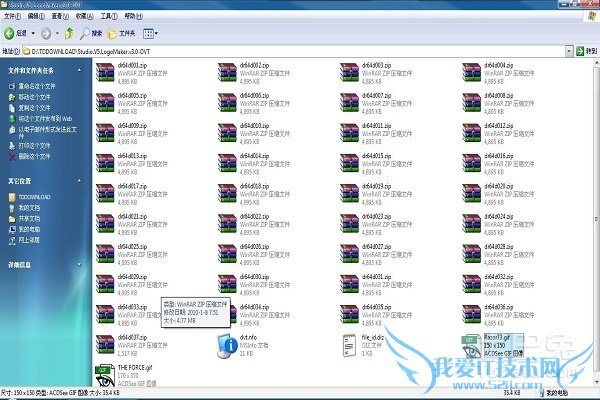Select dr64d037.zip archive icon

105,345
